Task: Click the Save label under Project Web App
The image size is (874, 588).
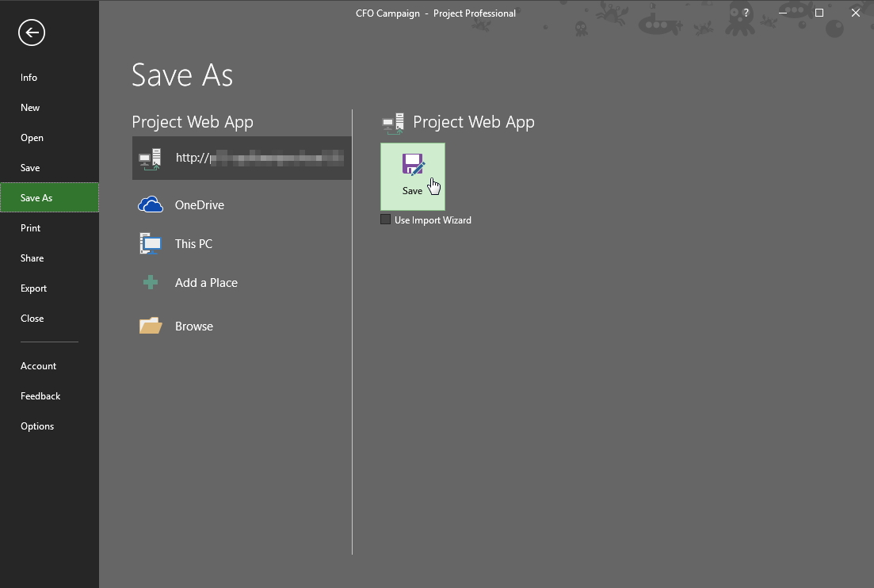Action: (413, 191)
